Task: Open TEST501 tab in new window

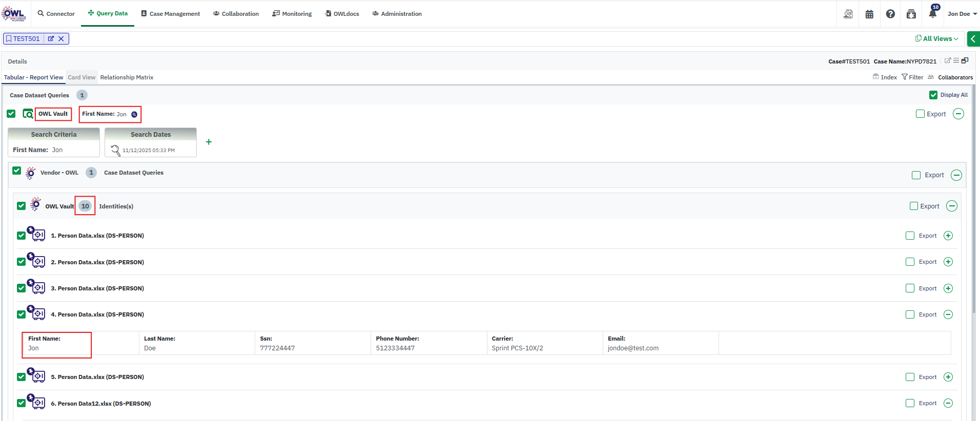Action: point(51,39)
